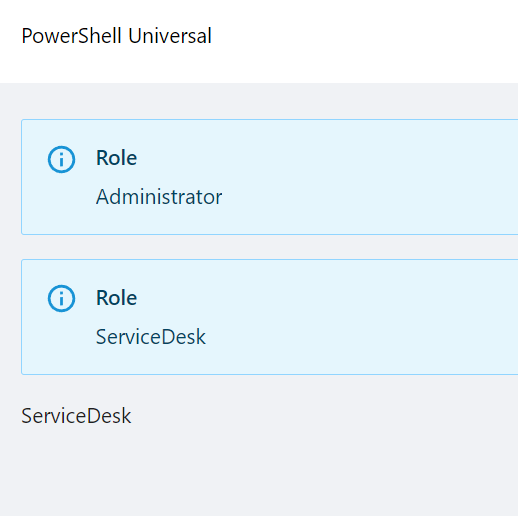Click the letter i in ServiceDesk's info circle
The height and width of the screenshot is (516, 518).
61,299
